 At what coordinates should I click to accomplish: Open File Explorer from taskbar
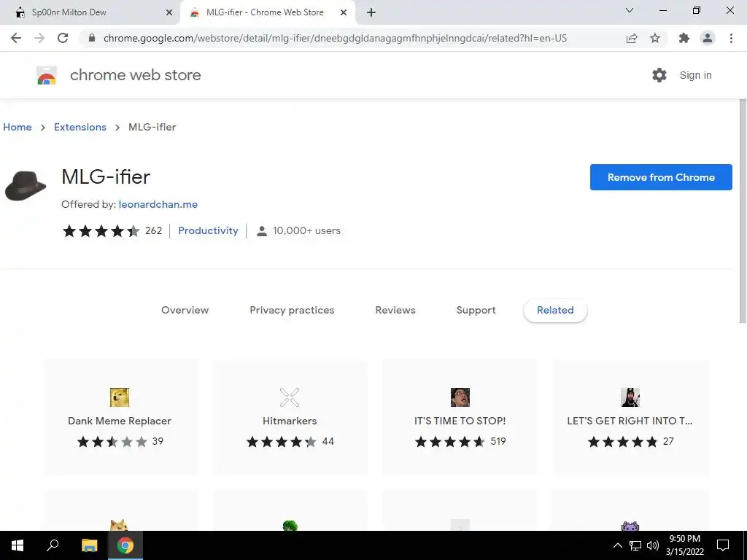89,545
